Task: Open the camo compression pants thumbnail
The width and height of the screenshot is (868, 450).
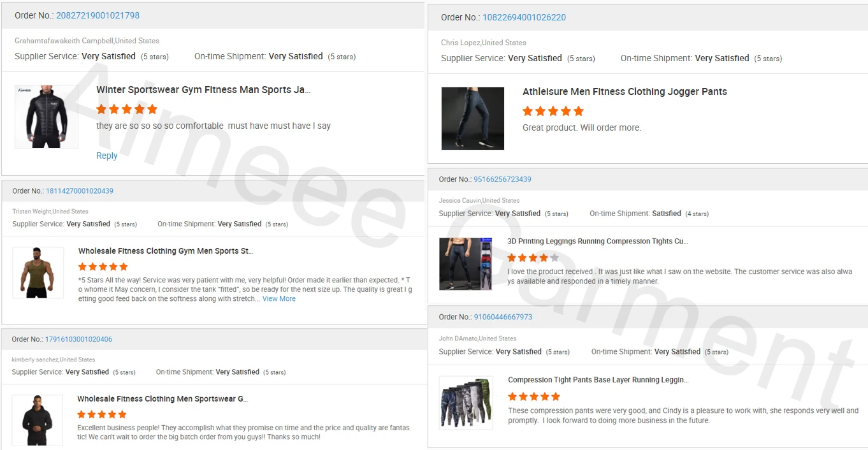Action: tap(466, 402)
